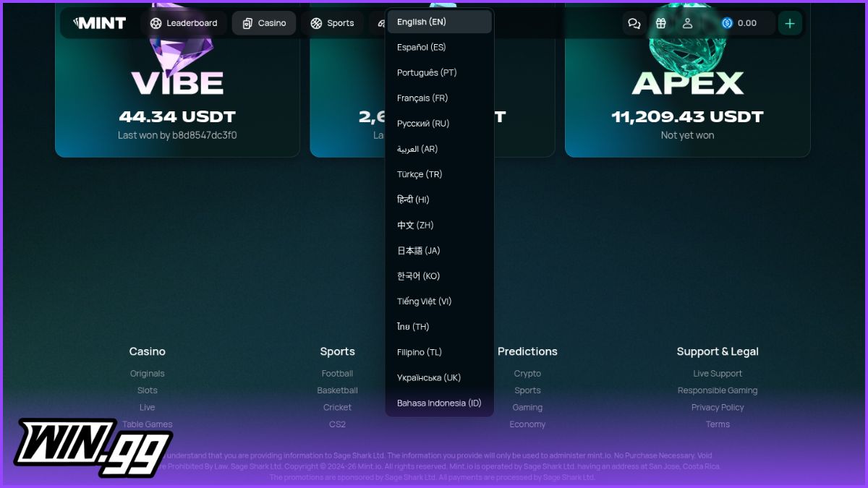
Task: Click the Support & Legal heading
Action: (718, 351)
